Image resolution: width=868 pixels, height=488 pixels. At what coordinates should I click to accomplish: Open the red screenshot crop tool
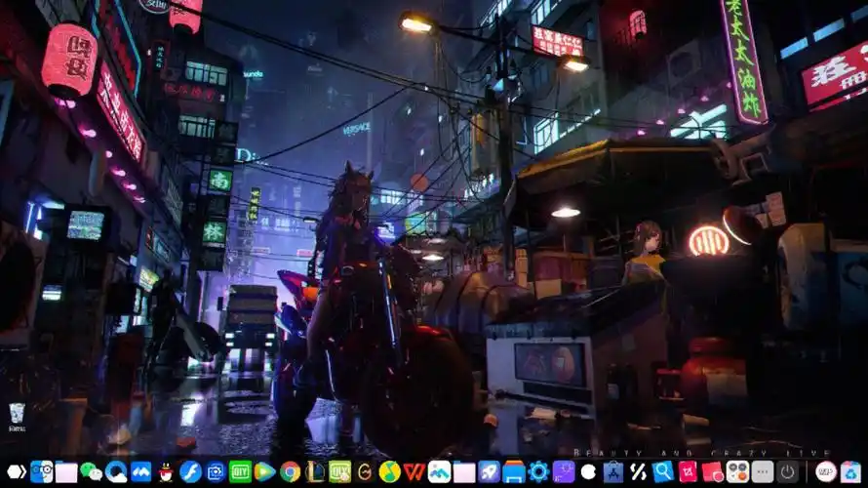click(688, 471)
